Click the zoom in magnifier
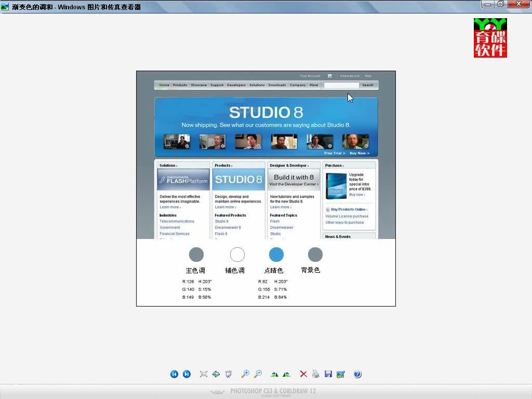Image resolution: width=532 pixels, height=399 pixels. [x=245, y=374]
